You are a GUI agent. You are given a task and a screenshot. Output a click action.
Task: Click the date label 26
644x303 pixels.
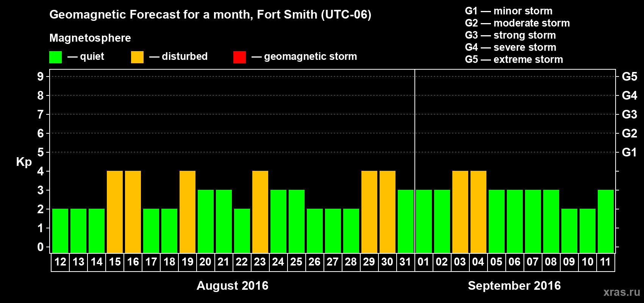[315, 262]
